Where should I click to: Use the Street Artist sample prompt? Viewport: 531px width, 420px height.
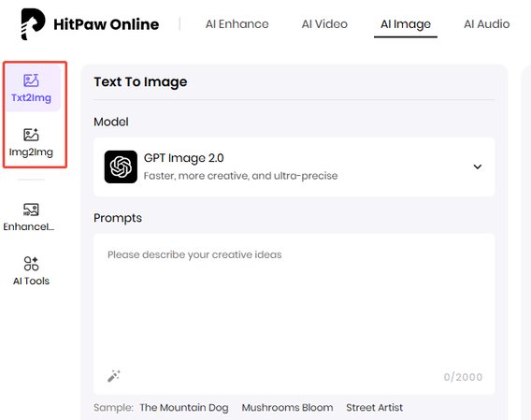coord(375,408)
